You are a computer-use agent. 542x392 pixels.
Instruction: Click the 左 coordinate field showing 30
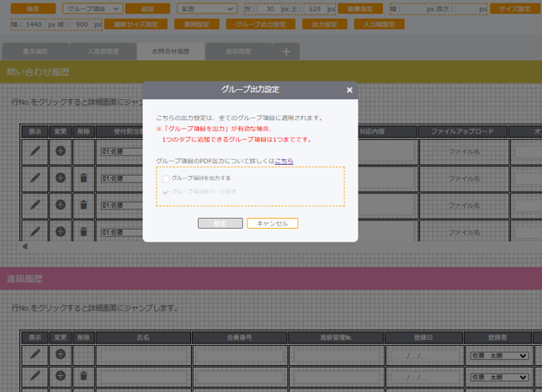[270, 9]
